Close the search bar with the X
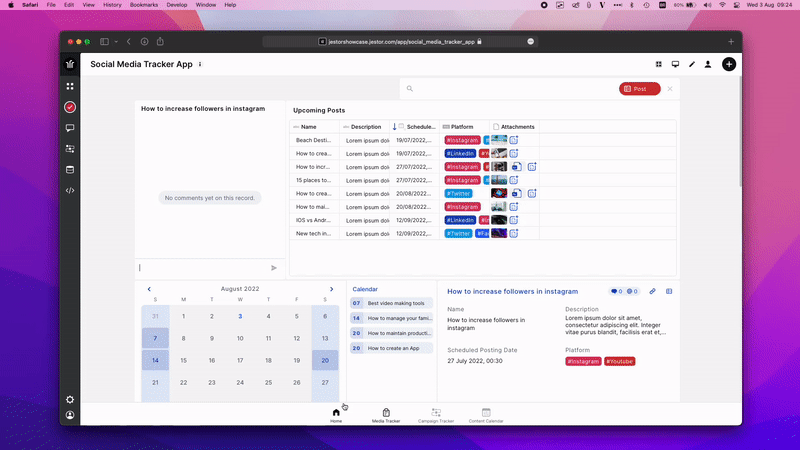This screenshot has width=800, height=450. (x=670, y=89)
